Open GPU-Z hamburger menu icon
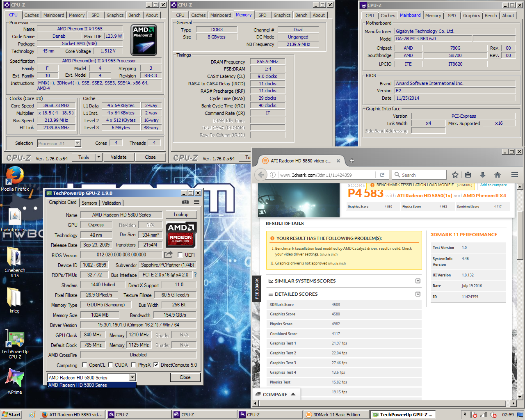Image resolution: width=525 pixels, height=420 pixels. point(197,202)
